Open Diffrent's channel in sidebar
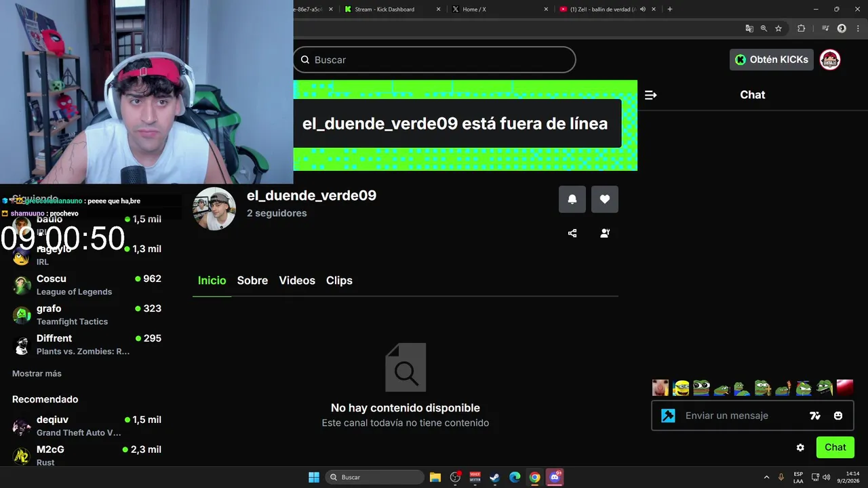868x488 pixels. (87, 344)
